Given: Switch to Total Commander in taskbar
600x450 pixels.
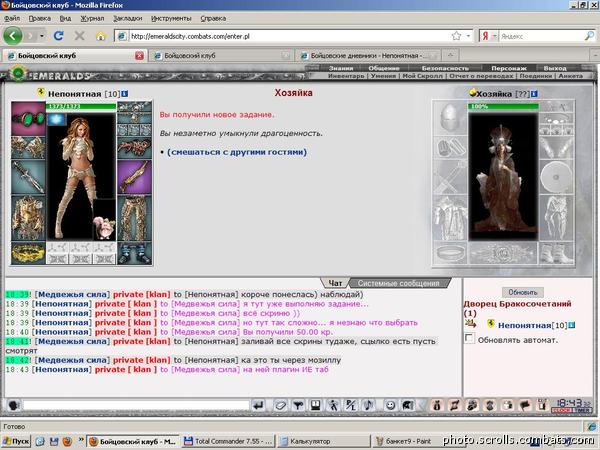Looking at the screenshot, I should tap(228, 441).
